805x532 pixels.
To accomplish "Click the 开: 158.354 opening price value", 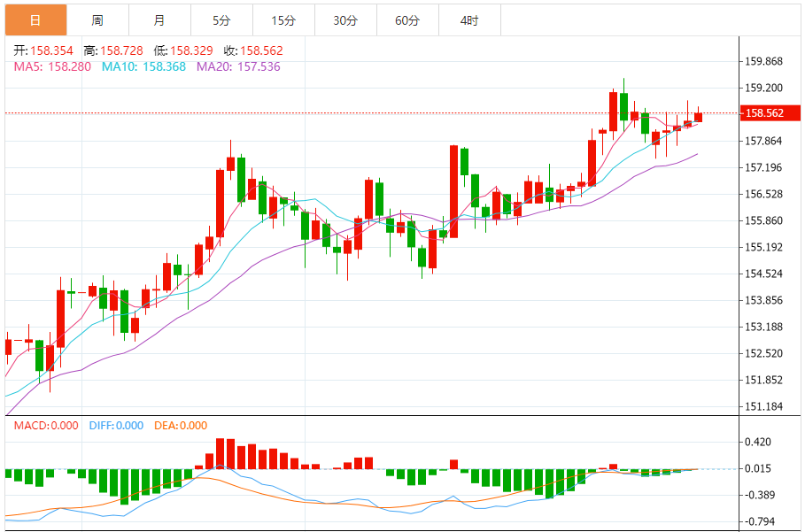I will 44,50.
